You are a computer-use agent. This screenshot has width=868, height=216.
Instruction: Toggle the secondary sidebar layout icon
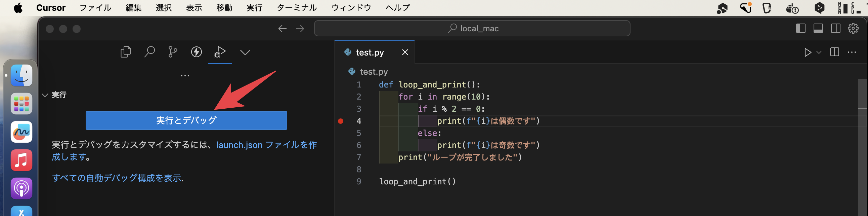tap(836, 28)
